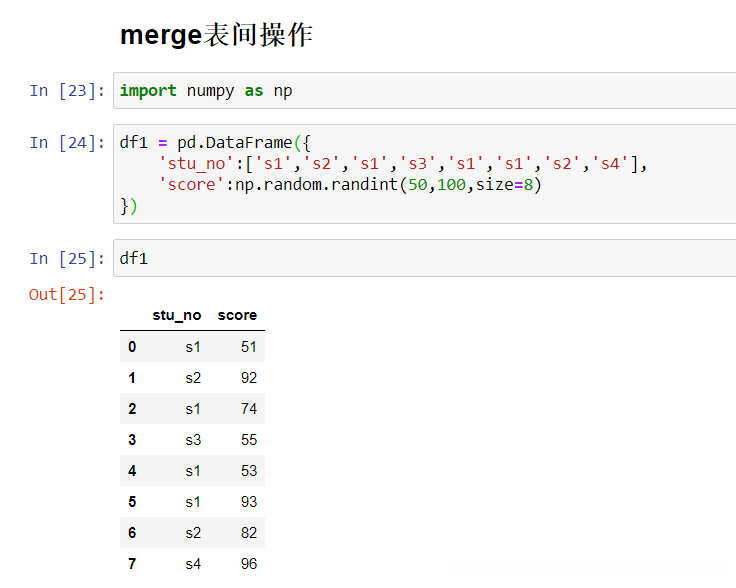This screenshot has width=736, height=588.
Task: Click the score value 53
Action: click(248, 471)
